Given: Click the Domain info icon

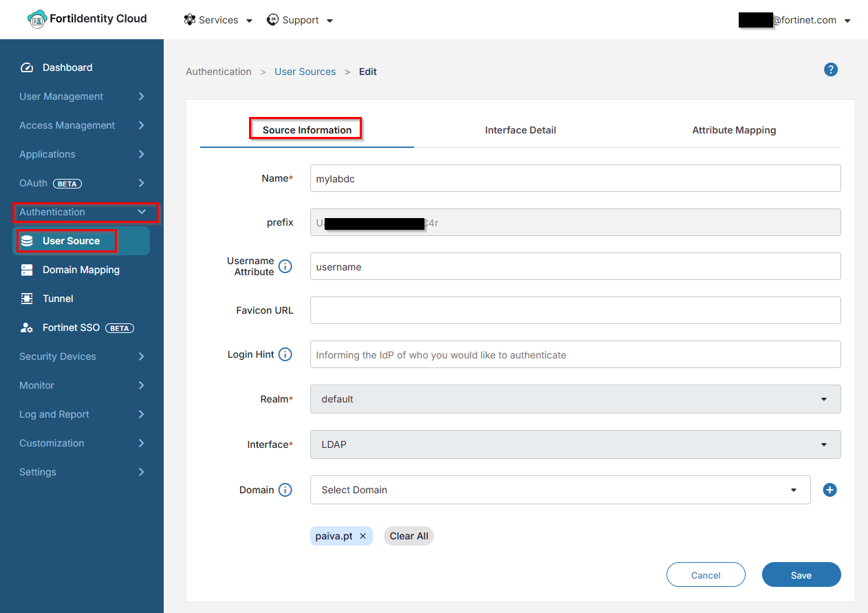Looking at the screenshot, I should [x=285, y=490].
